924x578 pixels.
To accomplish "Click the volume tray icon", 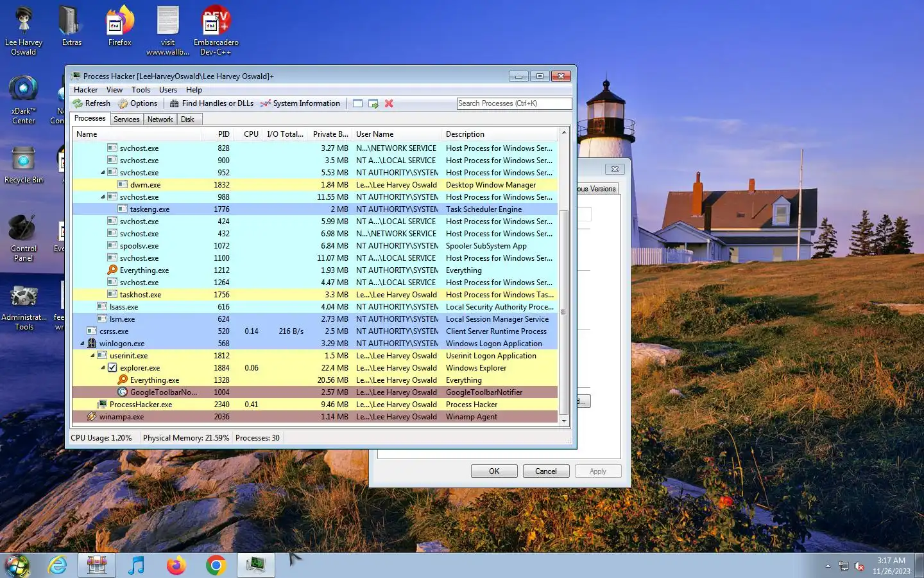I will [x=860, y=566].
